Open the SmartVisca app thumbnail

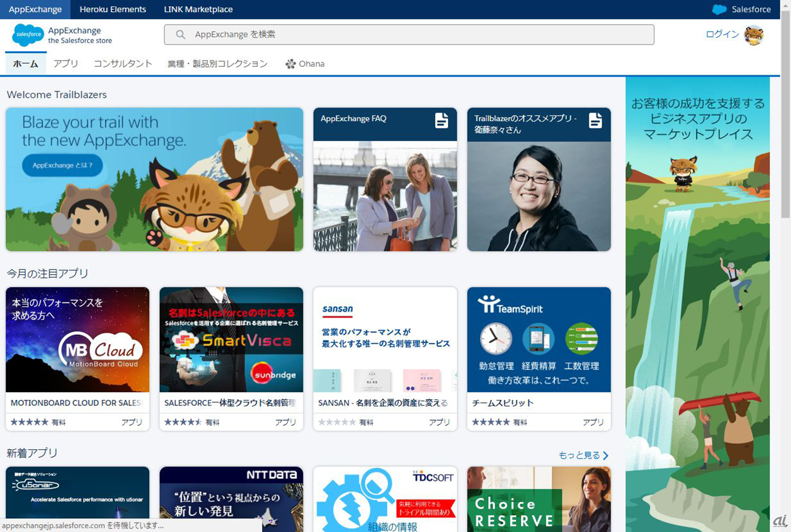coord(231,340)
